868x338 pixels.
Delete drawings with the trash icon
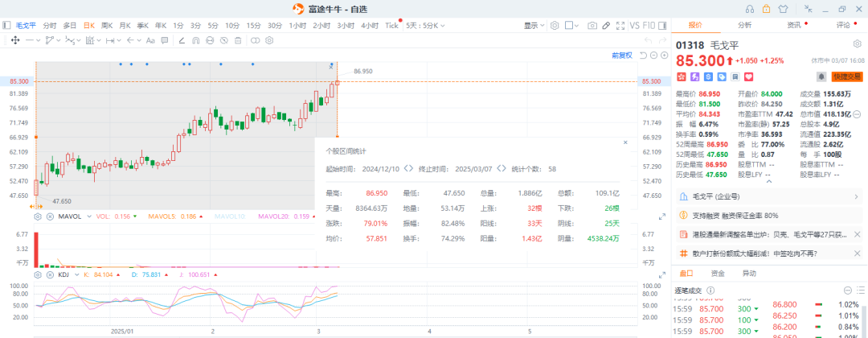238,40
